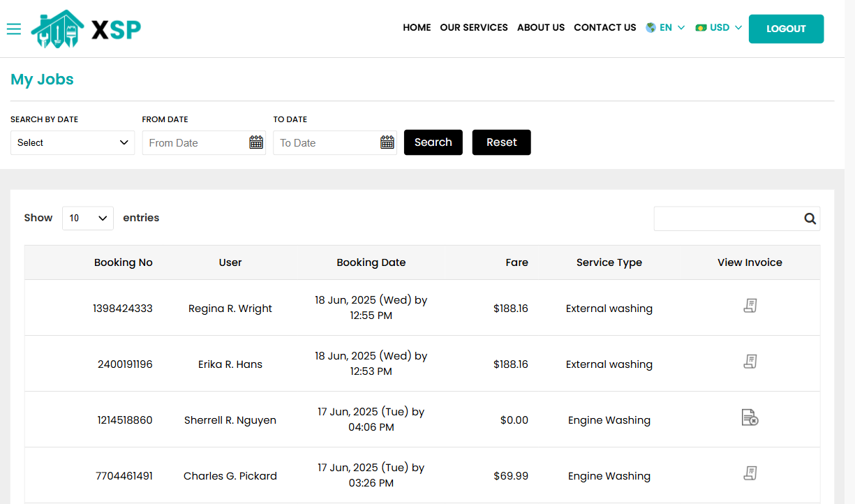Go to the CONTACT US page

click(604, 27)
